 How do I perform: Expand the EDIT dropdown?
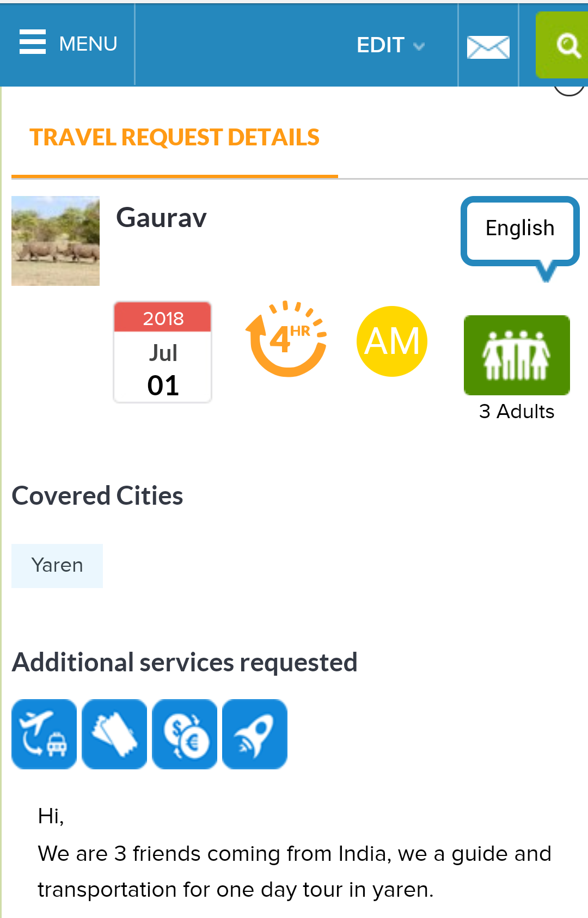click(x=381, y=45)
